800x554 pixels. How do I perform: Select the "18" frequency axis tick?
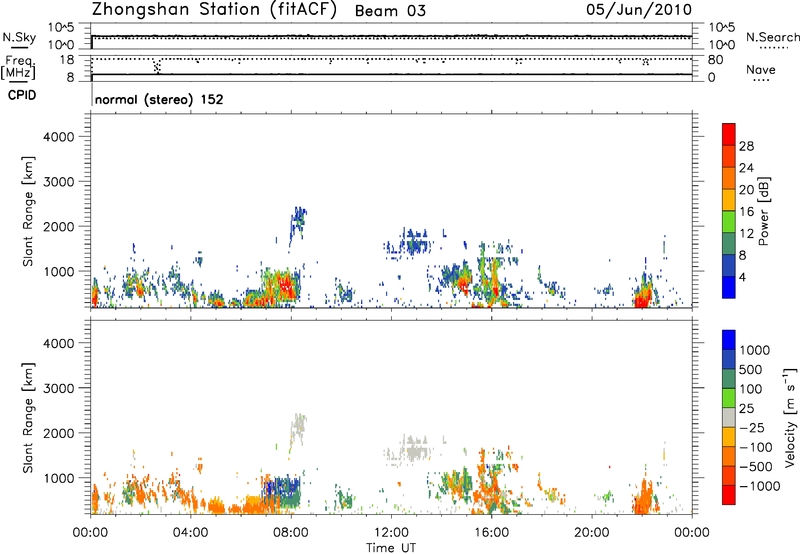(67, 60)
